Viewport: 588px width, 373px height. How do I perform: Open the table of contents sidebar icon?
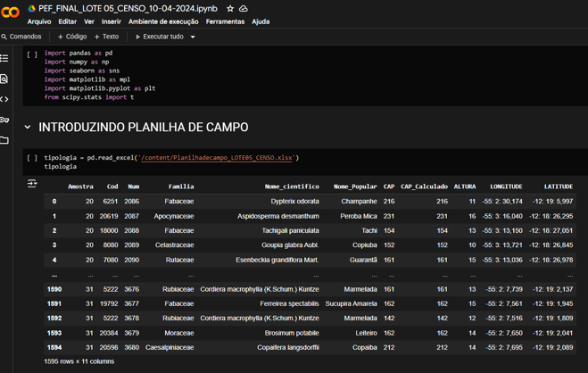pos(4,58)
